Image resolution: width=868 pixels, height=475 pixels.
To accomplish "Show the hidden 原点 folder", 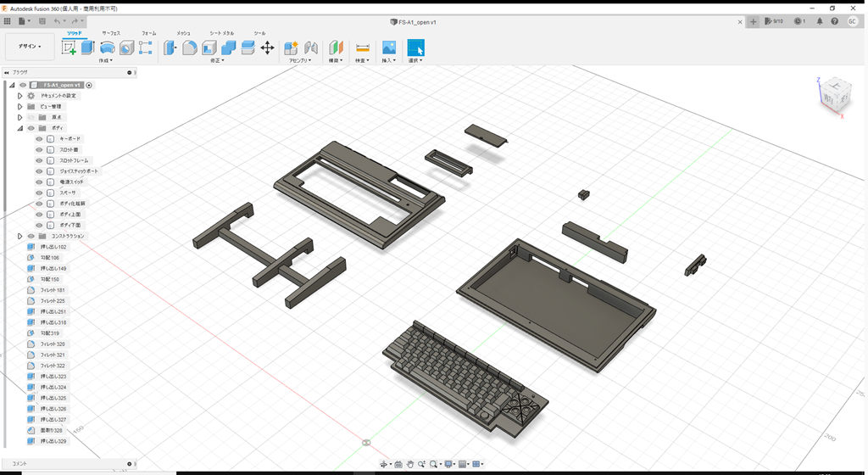I will click(31, 117).
